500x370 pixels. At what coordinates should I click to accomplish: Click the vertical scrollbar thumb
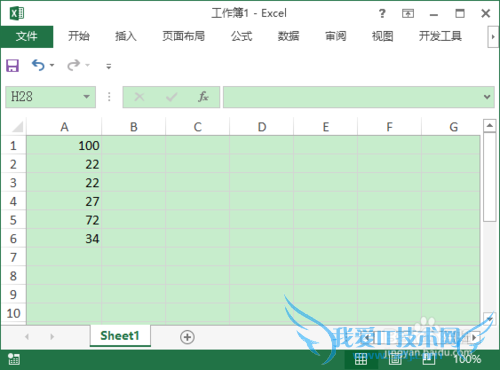[x=490, y=177]
